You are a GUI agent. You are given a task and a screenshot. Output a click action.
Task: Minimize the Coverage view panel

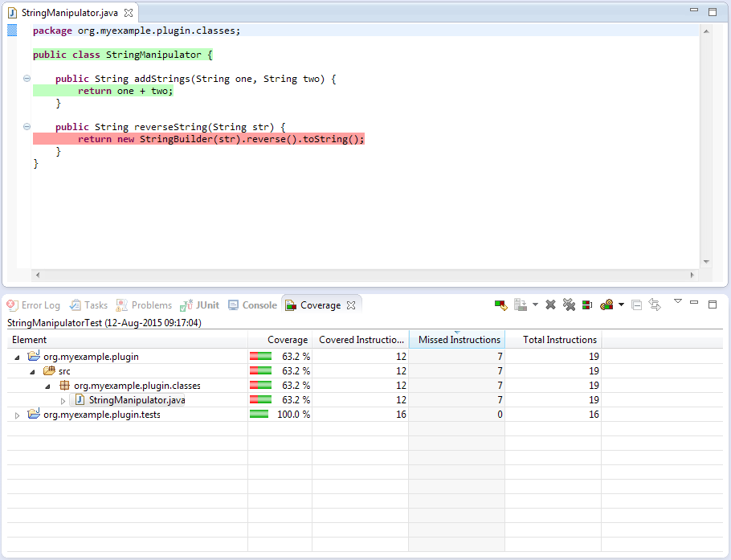click(694, 302)
